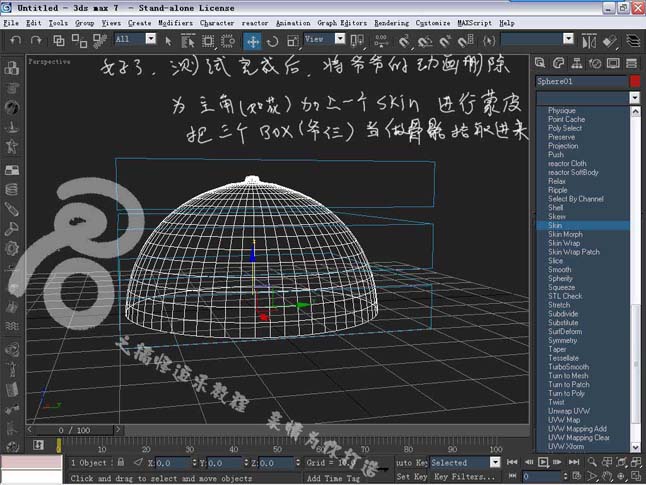
Task: Toggle the 3D Snaps icon
Action: point(404,41)
